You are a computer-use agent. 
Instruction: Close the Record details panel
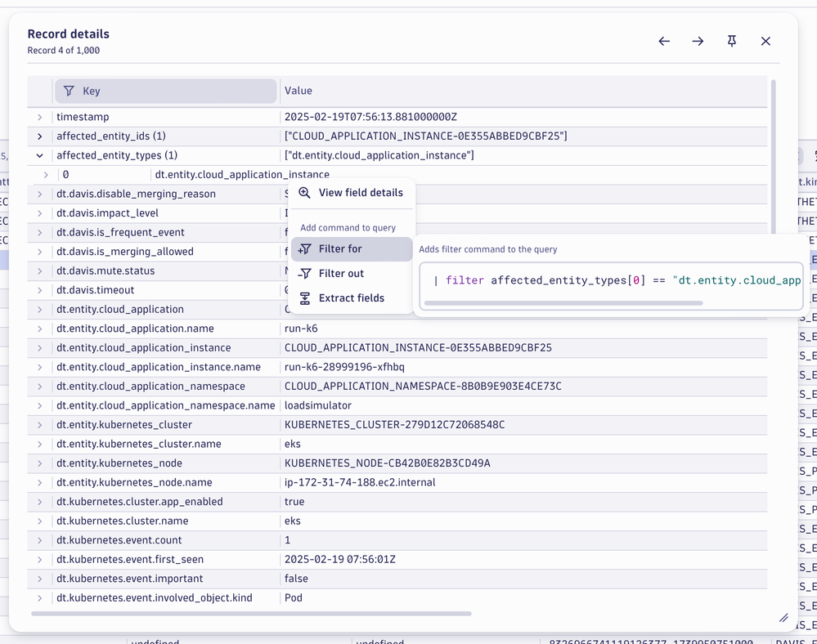(765, 41)
